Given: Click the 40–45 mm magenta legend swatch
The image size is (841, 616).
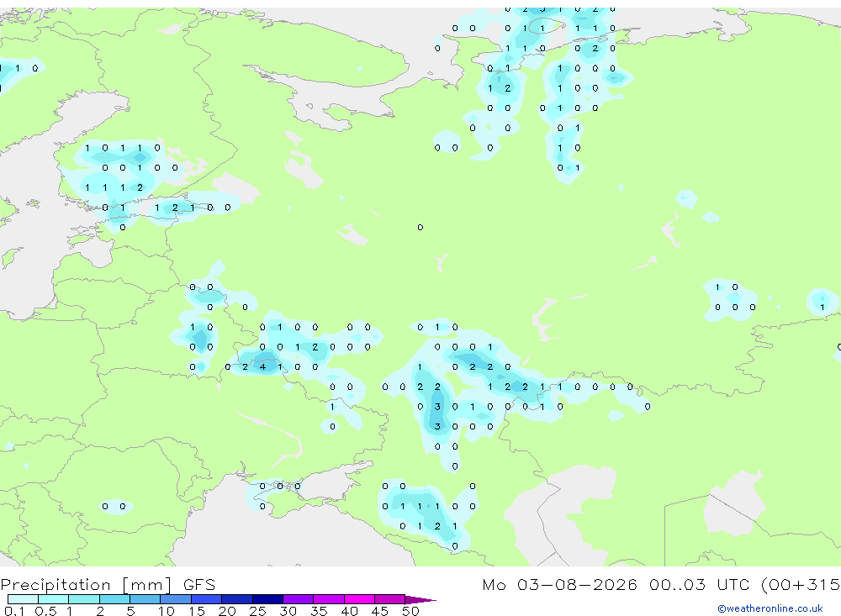Looking at the screenshot, I should [x=359, y=599].
